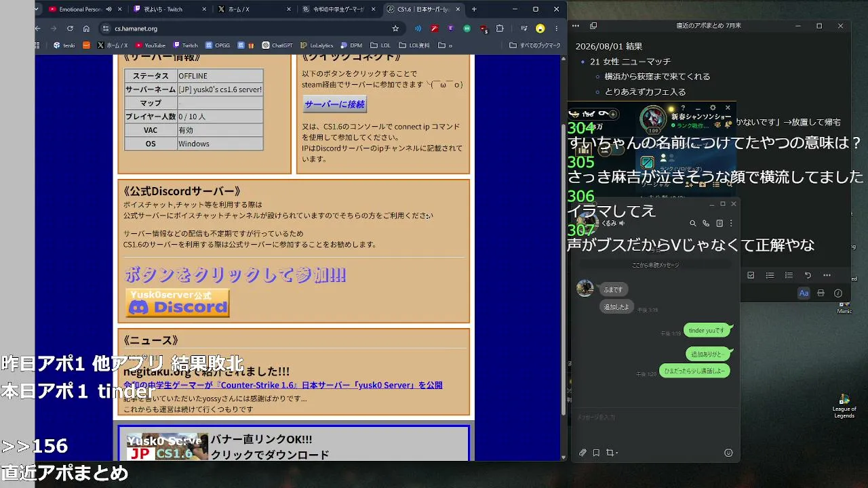
Task: Open the すべてのブックマーク folder
Action: (535, 45)
